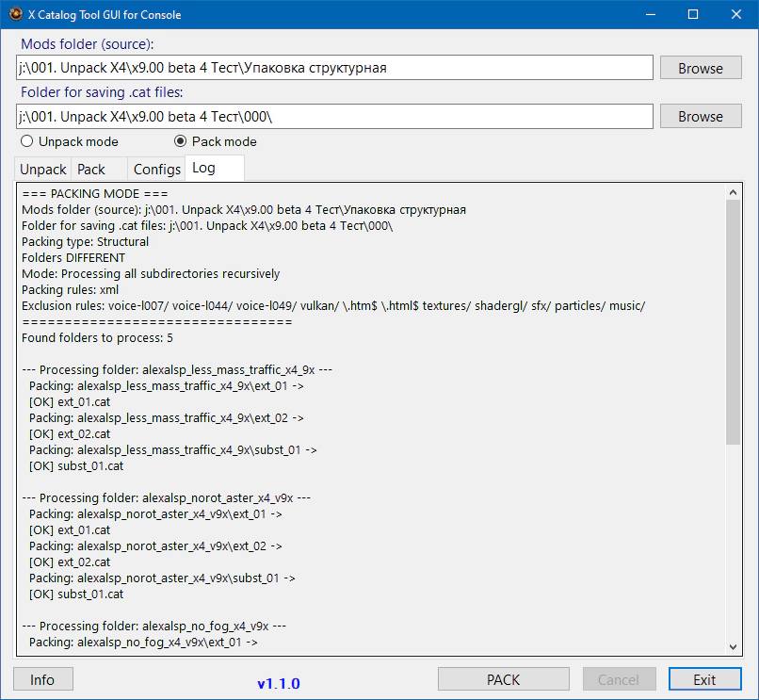Maximize the X Catalog Tool window
Viewport: 759px width, 700px height.
693,15
